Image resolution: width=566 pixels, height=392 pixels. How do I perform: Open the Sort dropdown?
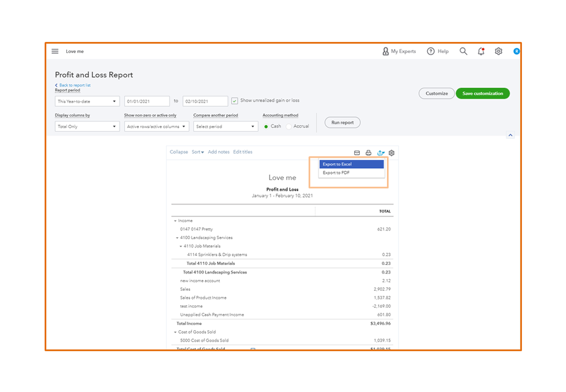pos(198,152)
